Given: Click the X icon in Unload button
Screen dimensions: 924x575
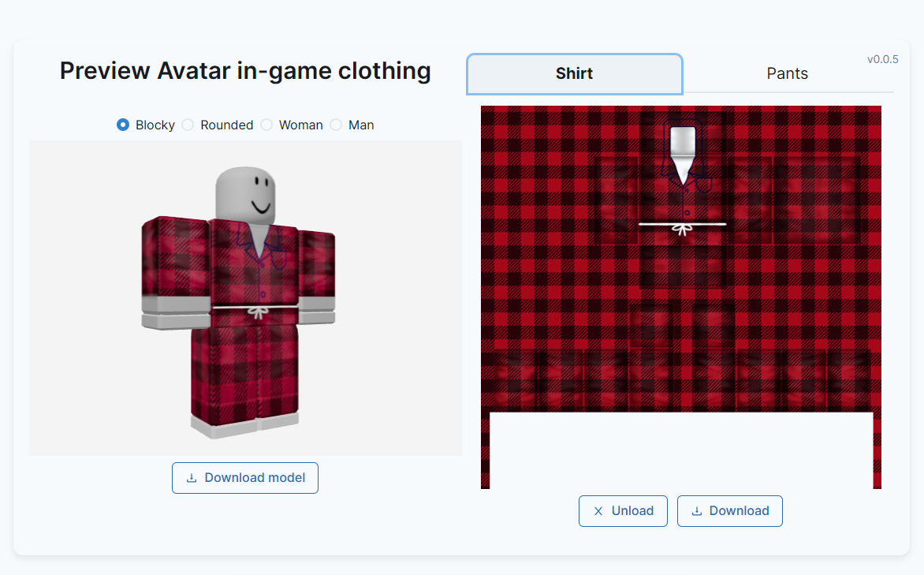Looking at the screenshot, I should tap(598, 511).
